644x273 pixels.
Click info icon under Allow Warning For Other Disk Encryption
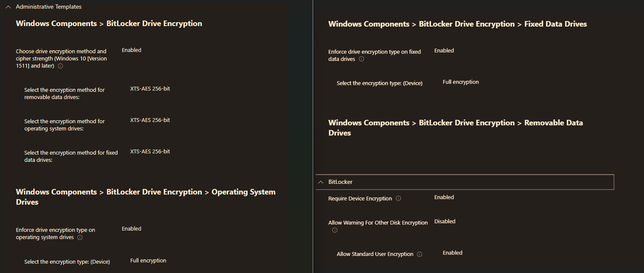tap(335, 230)
